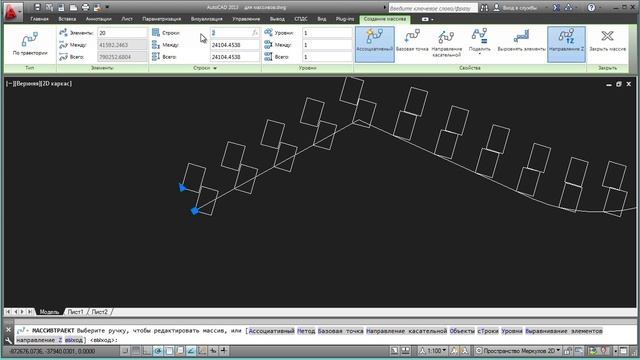Open the Annotate ribbon tab

(98, 19)
